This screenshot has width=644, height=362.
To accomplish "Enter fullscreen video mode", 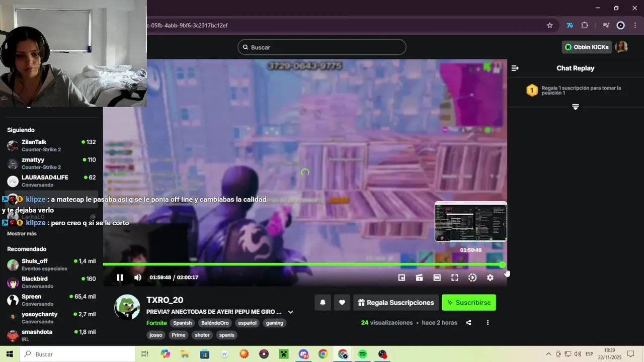I will click(454, 278).
